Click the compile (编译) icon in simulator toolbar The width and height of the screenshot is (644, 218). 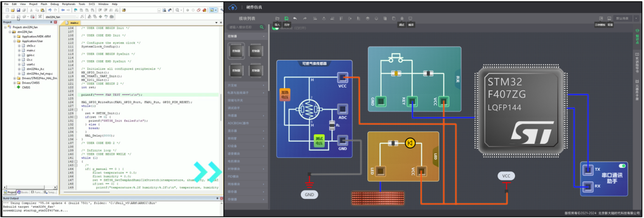(x=411, y=19)
